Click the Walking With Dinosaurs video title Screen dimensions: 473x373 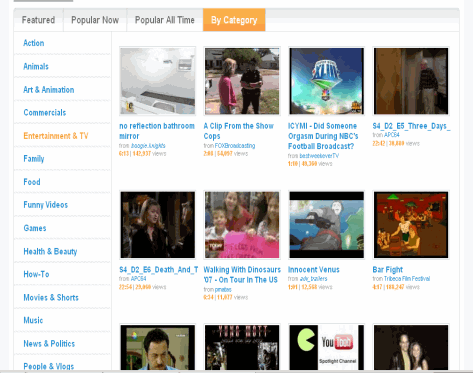(x=242, y=275)
